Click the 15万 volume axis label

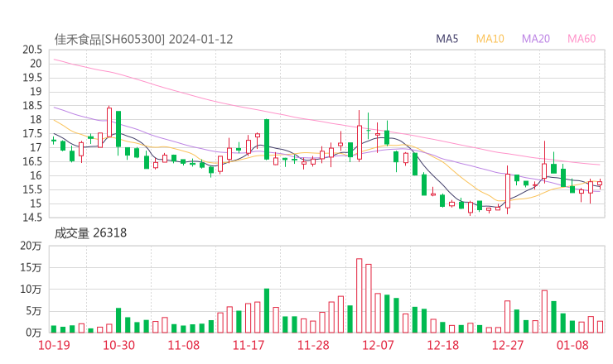click(x=31, y=268)
